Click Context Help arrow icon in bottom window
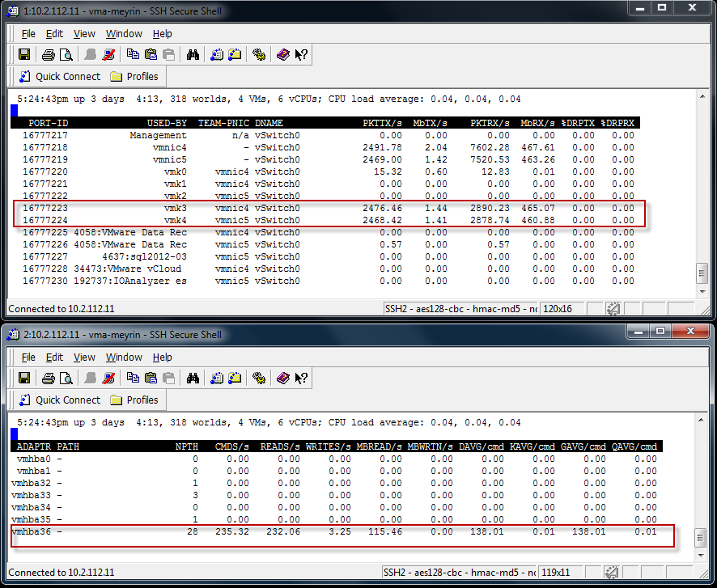 point(301,379)
